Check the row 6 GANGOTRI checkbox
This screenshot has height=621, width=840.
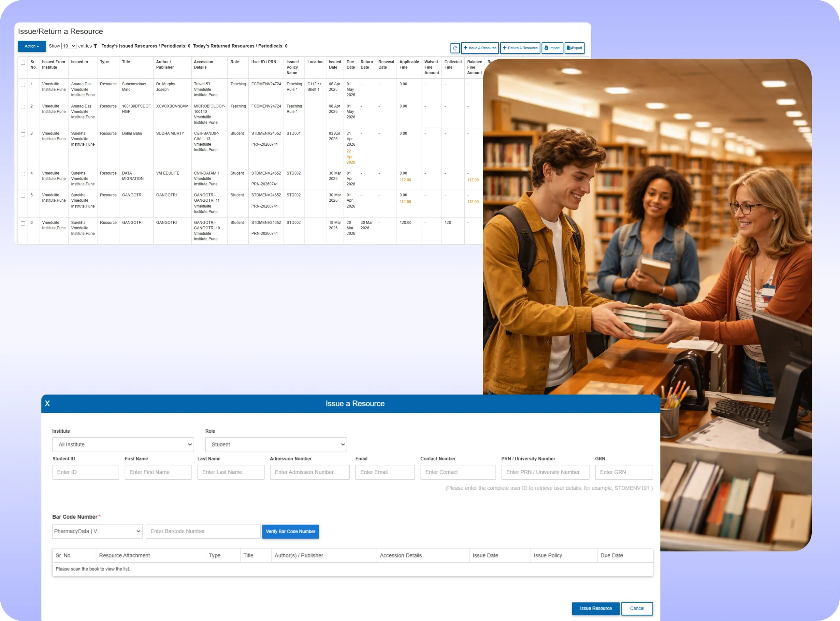click(x=23, y=223)
